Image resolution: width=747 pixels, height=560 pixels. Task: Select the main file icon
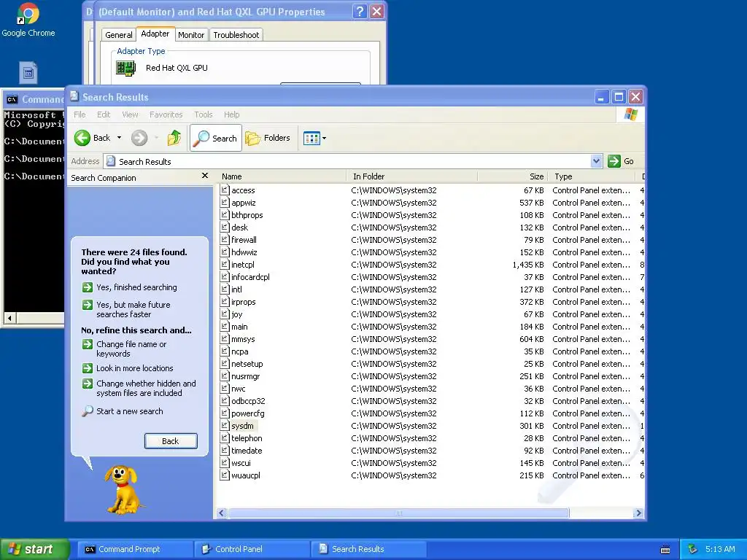(225, 326)
